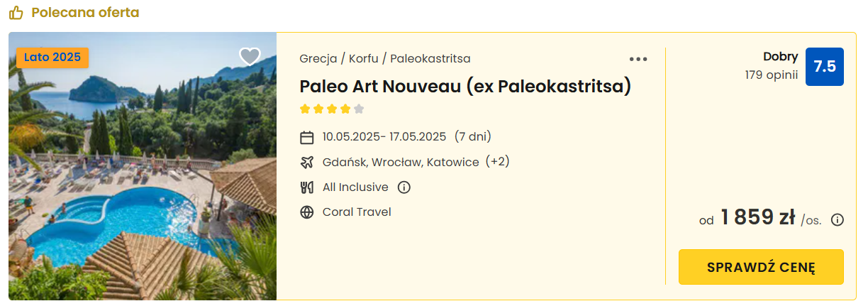Click the 10.05.2025- 17.05.2025 date range
Screen dimensions: 868x306
tap(384, 136)
